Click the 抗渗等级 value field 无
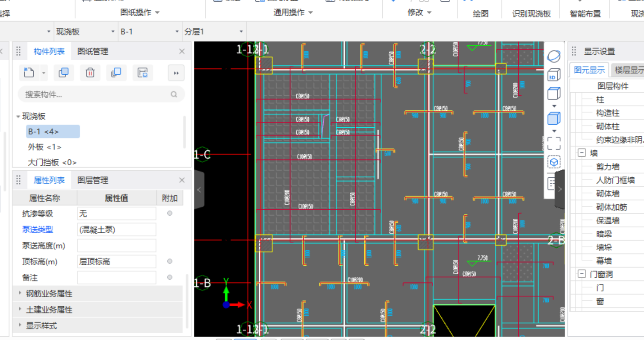 117,214
